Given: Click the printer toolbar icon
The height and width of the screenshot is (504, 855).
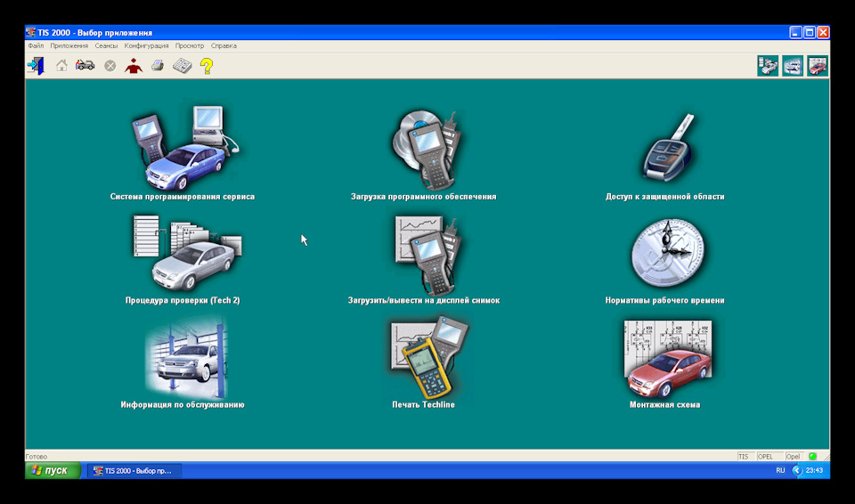Looking at the screenshot, I should tap(158, 66).
